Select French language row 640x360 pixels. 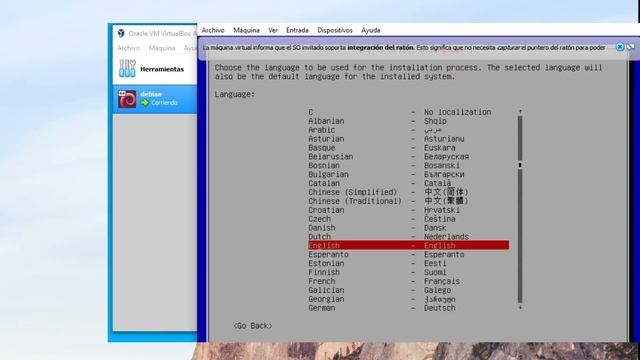[x=409, y=281]
